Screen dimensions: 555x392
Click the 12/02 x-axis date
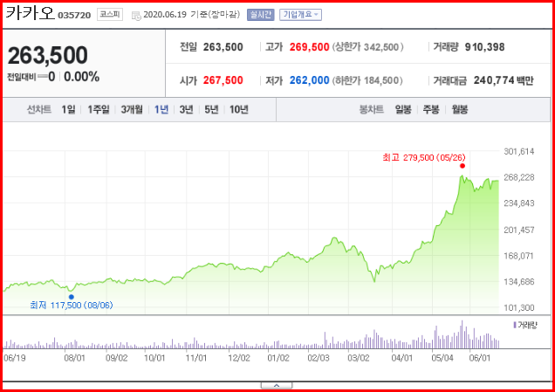(x=239, y=358)
